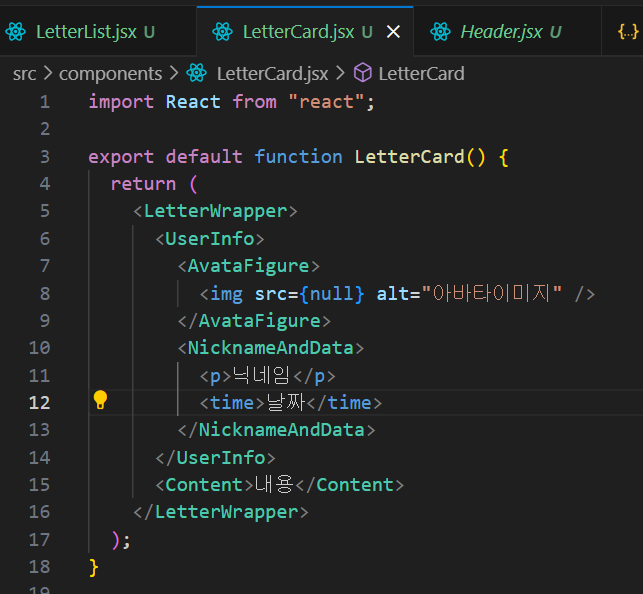Screen dimensions: 643x594
Task: Close the LetterCard.jsx tab
Action: (393, 32)
